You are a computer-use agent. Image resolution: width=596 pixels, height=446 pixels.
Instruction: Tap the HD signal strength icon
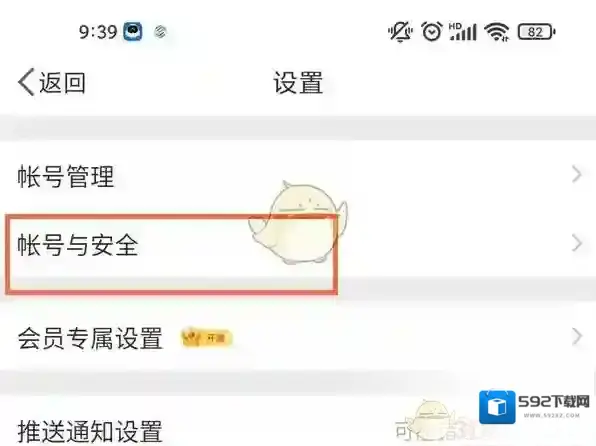[x=462, y=32]
